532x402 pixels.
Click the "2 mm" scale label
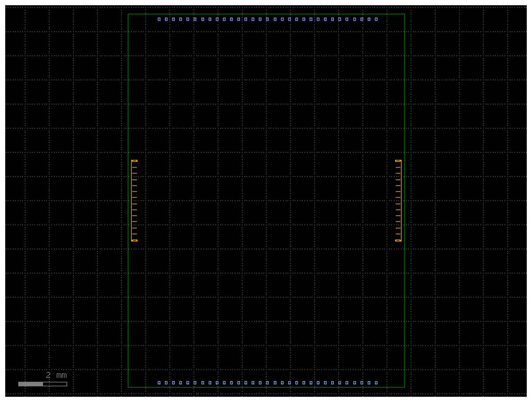click(56, 375)
